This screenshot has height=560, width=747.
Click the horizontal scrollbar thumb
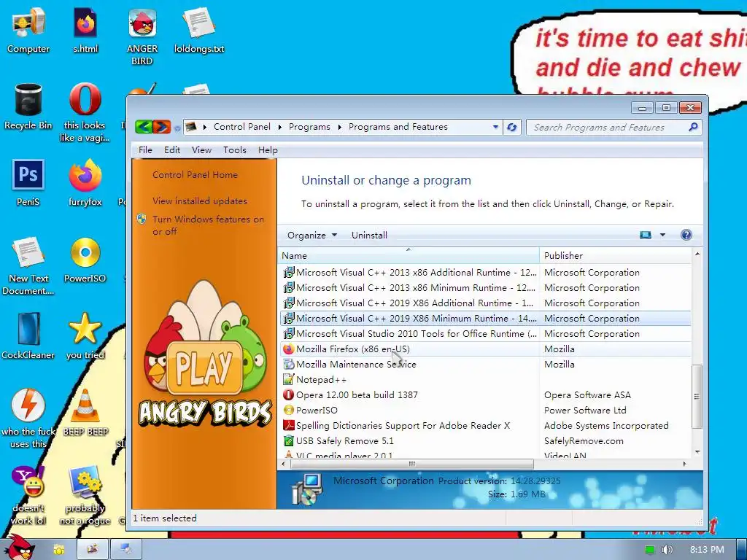pyautogui.click(x=411, y=464)
